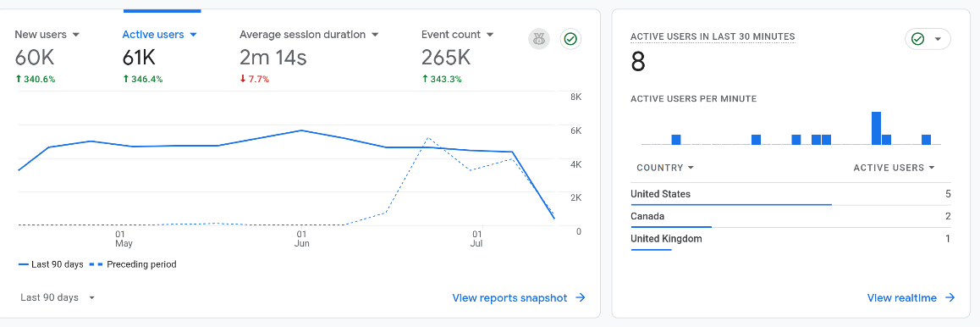Open the COUNTRY dimension dropdown
Image resolution: width=980 pixels, height=327 pixels.
coord(665,168)
